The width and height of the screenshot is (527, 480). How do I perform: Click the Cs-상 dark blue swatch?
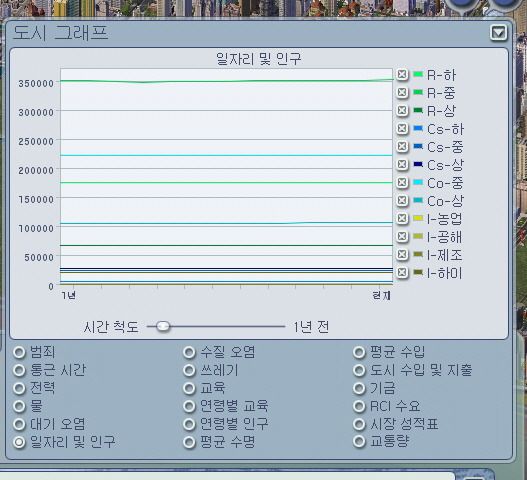point(418,164)
